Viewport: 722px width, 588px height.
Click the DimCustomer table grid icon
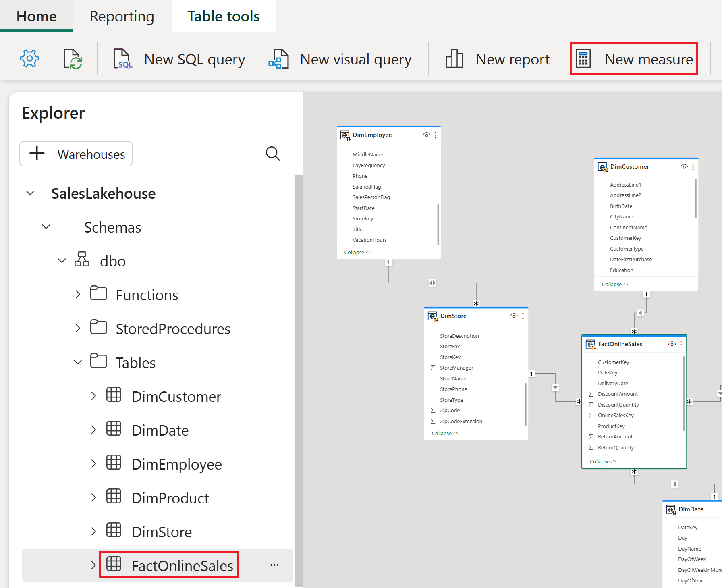point(114,395)
